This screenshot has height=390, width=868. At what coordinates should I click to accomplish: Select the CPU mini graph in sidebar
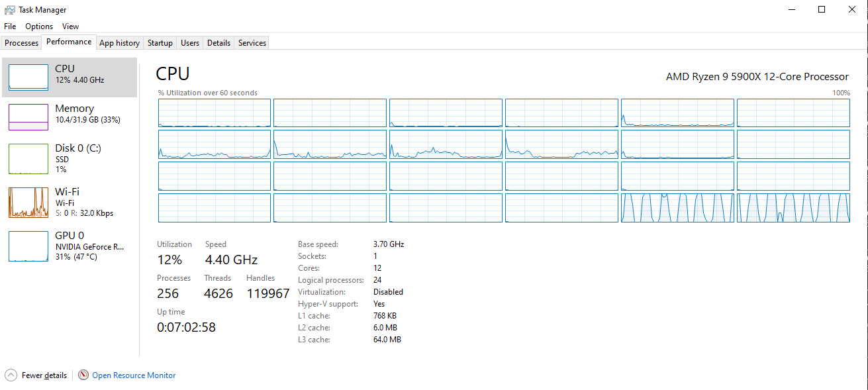(x=28, y=77)
